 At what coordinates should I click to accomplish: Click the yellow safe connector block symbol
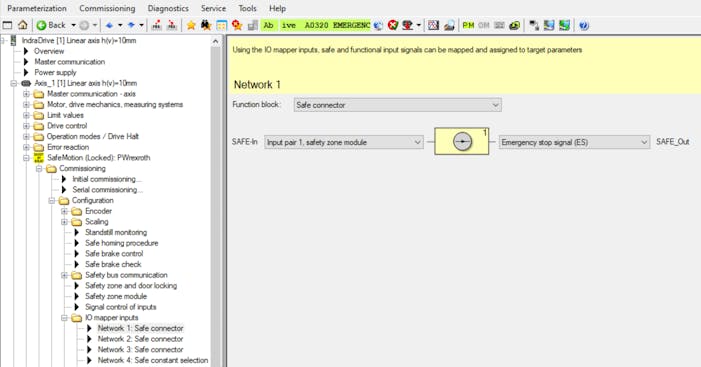click(461, 141)
